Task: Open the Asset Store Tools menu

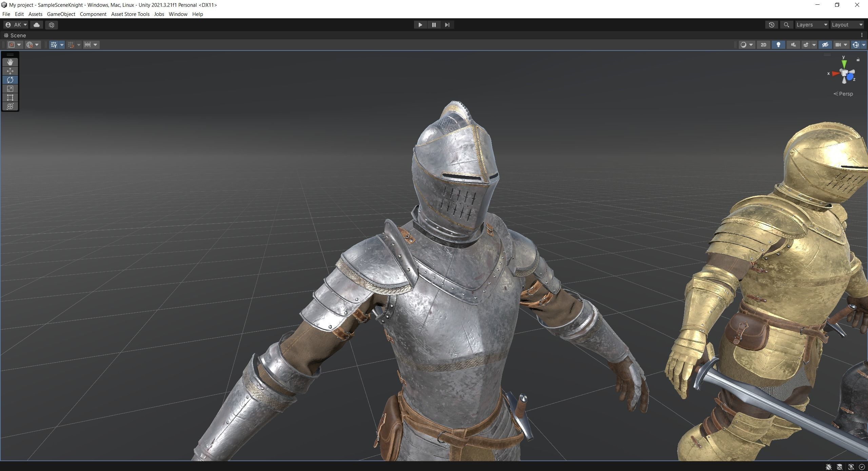Action: click(130, 14)
